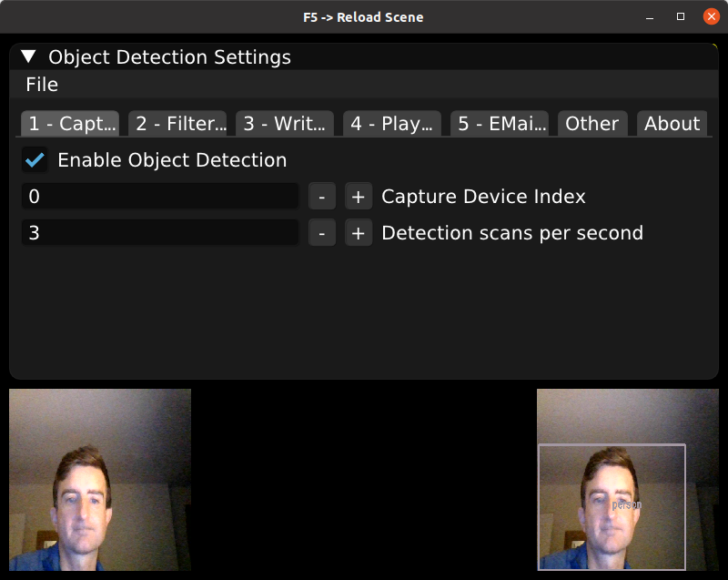Click the person detection bounding box
The height and width of the screenshot is (580, 728).
(x=612, y=506)
